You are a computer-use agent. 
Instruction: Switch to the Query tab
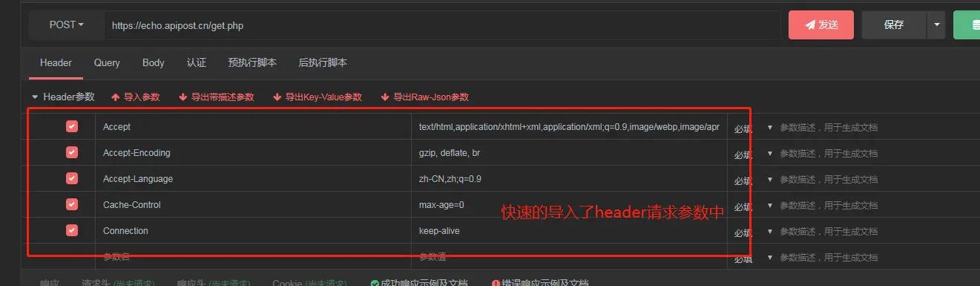point(107,63)
